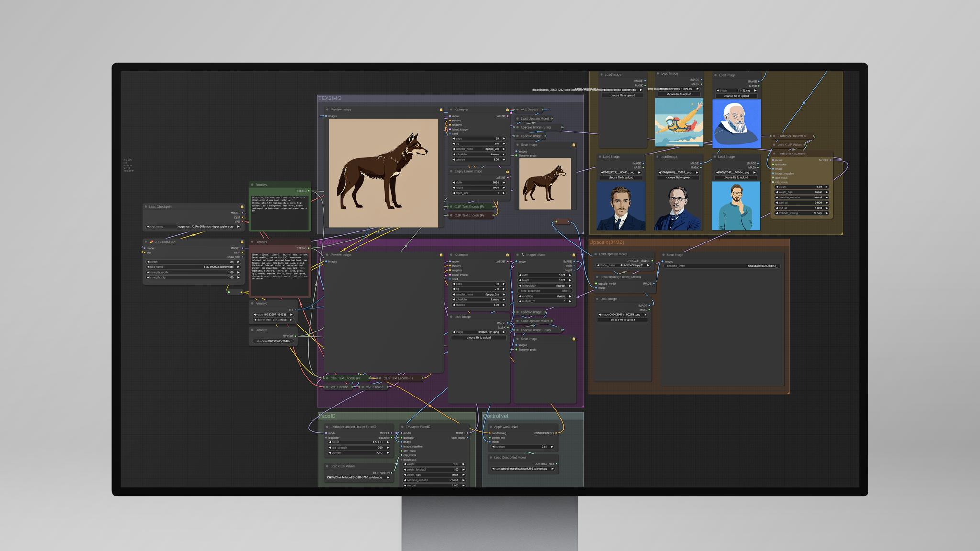
Task: Click lock icon on Image Resize node
Action: [574, 255]
